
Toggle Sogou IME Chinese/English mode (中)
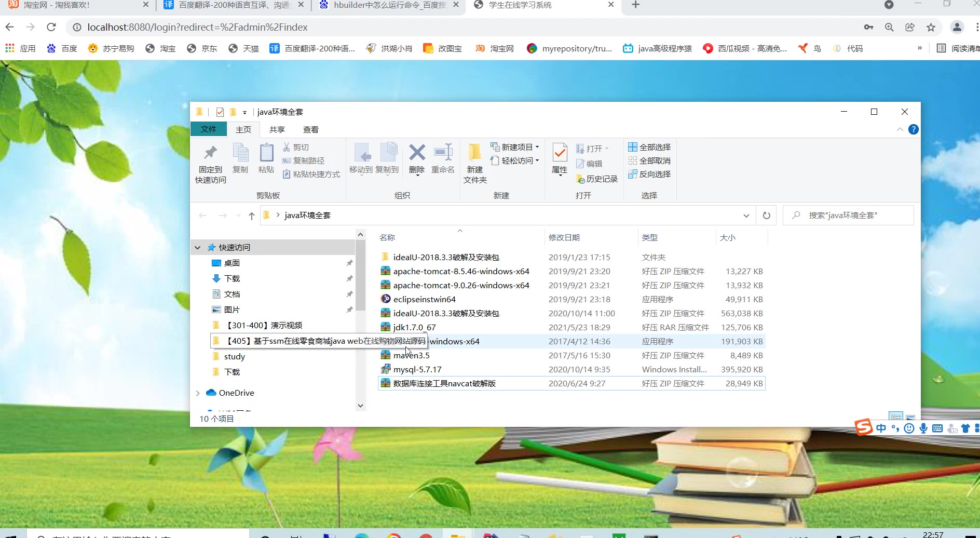pos(881,428)
